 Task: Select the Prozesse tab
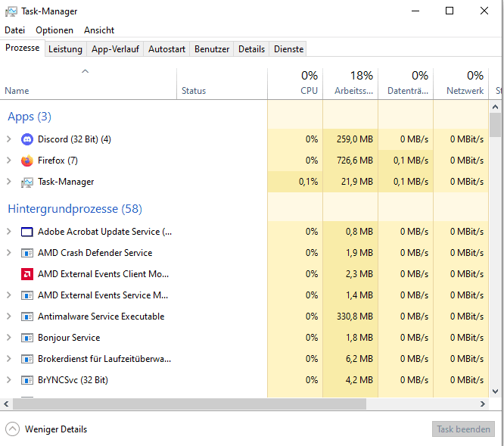point(23,48)
